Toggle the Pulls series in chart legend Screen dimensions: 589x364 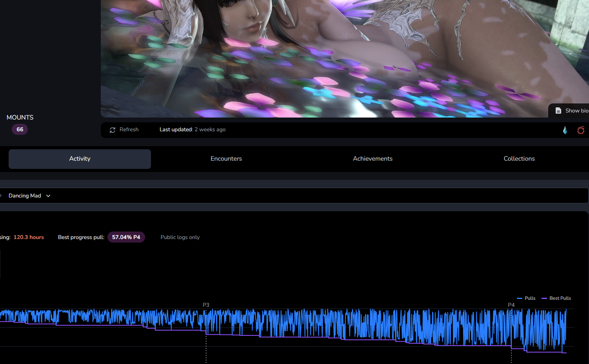526,298
